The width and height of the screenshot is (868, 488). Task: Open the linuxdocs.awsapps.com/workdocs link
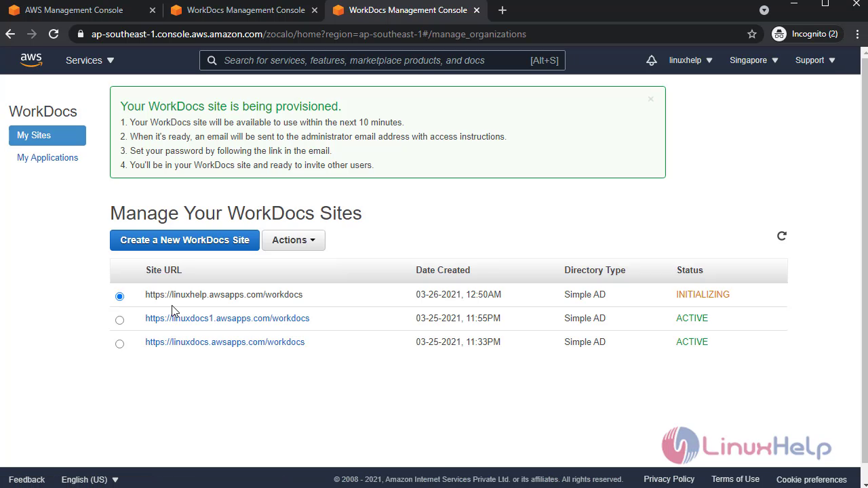(224, 342)
